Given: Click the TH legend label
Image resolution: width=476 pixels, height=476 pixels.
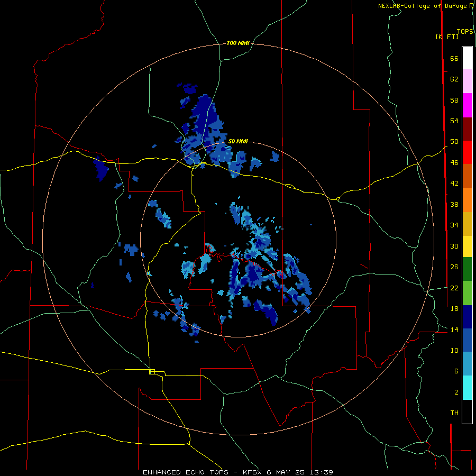Looking at the screenshot, I should [454, 413].
